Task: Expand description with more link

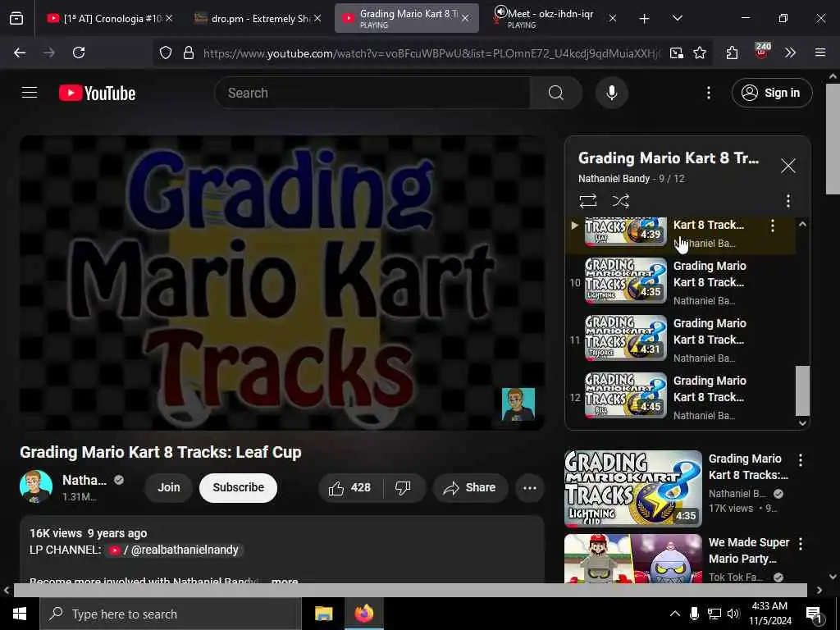Action: click(285, 580)
